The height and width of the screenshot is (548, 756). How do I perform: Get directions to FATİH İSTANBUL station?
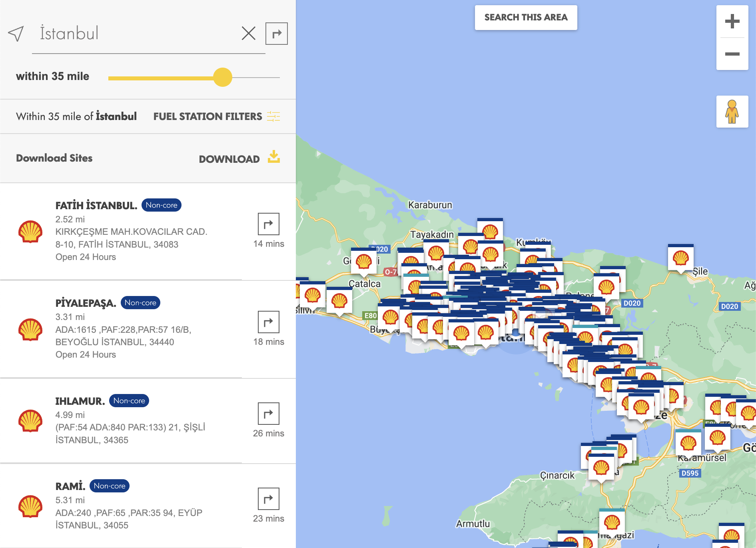coord(269,225)
